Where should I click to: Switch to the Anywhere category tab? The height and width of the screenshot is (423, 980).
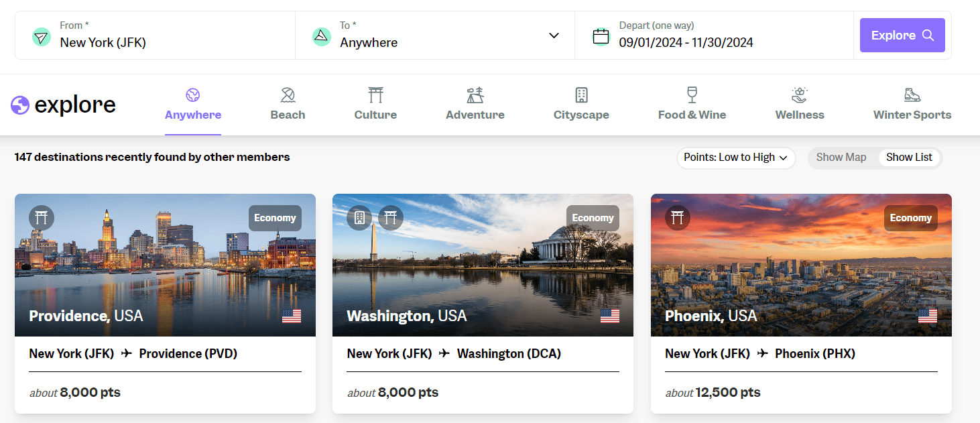(x=192, y=105)
